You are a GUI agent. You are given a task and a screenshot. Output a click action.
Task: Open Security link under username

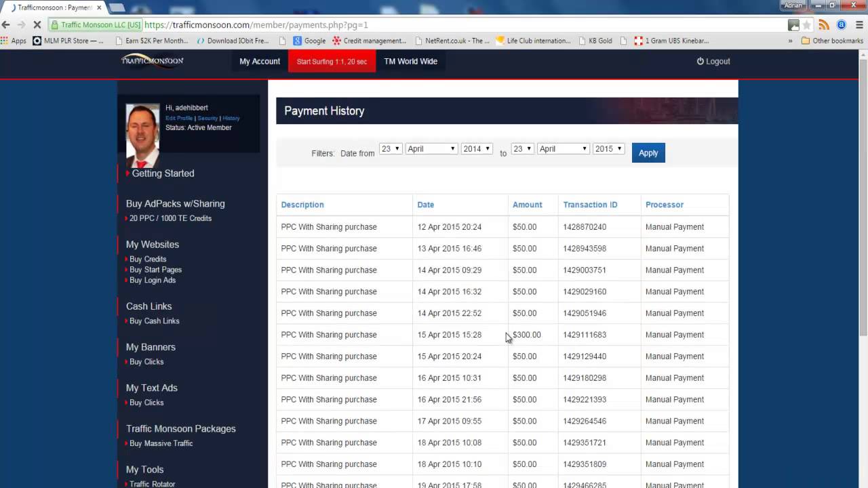coord(208,118)
